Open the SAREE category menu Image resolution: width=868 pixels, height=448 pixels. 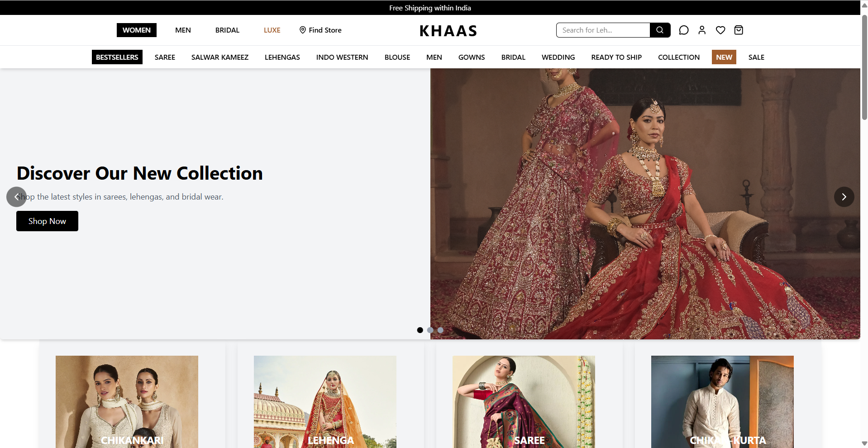pyautogui.click(x=165, y=57)
